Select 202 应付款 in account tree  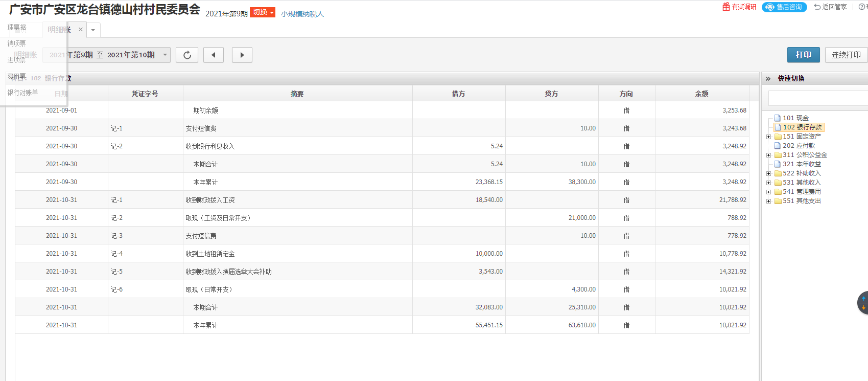(x=799, y=146)
